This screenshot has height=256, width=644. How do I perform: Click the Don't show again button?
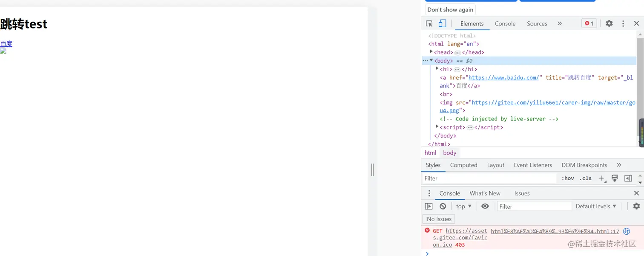point(450,9)
